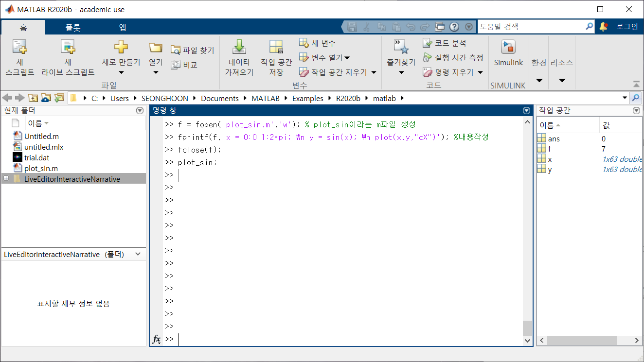Image resolution: width=644 pixels, height=362 pixels.
Task: Go forward with the right arrow navigation button
Action: click(x=19, y=98)
